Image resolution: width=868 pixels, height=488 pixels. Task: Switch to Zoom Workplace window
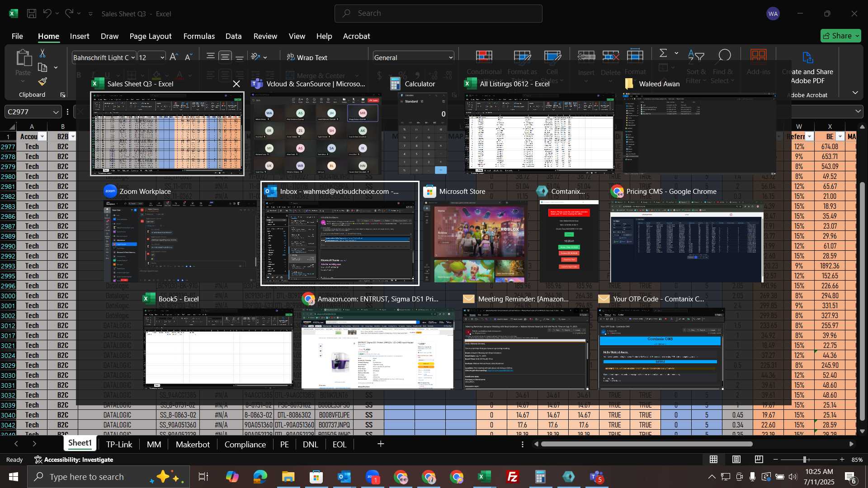180,241
